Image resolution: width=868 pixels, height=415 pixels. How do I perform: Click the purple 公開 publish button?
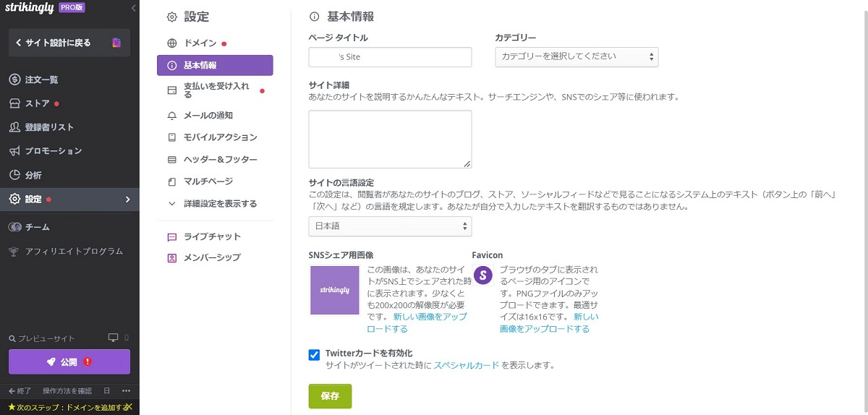coord(69,361)
